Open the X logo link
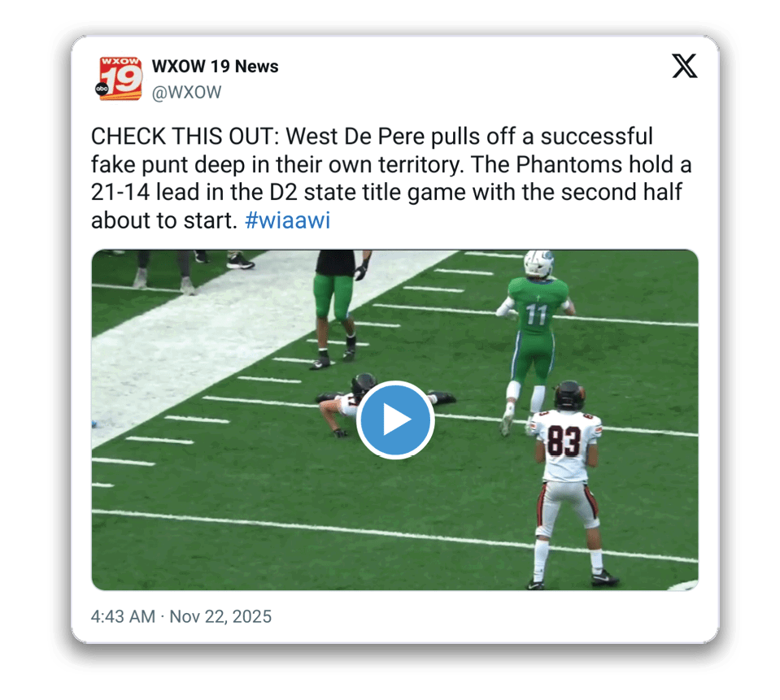The width and height of the screenshot is (780, 700). click(685, 66)
